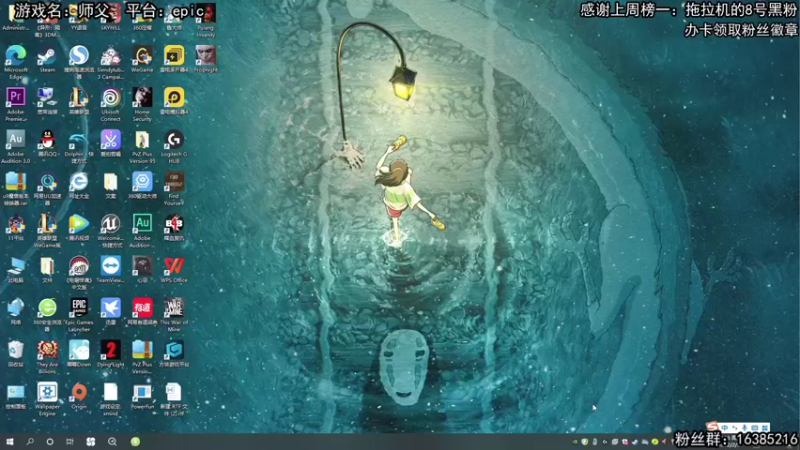800x450 pixels.
Task: Launch Tencent Video play-arrow icon
Action: (79, 223)
